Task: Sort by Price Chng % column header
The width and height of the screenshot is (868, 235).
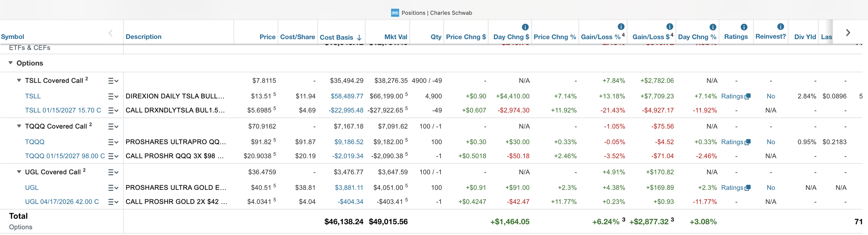Action: [x=555, y=37]
